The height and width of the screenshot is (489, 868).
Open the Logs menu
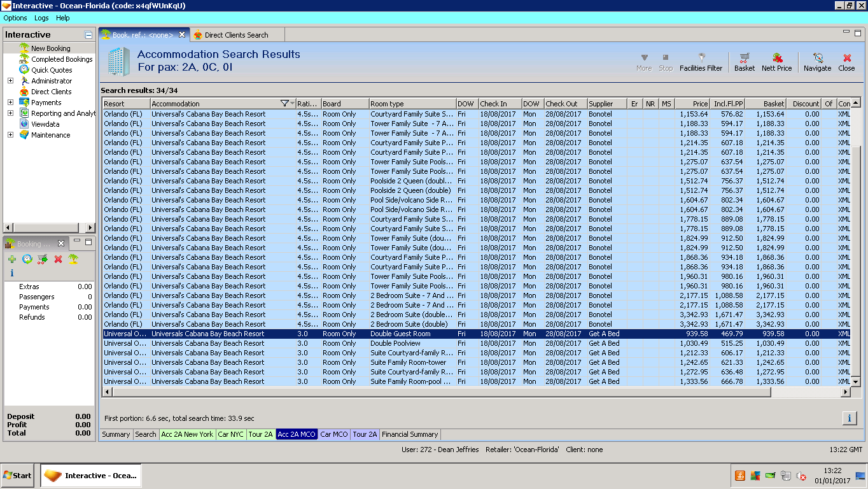pos(41,18)
